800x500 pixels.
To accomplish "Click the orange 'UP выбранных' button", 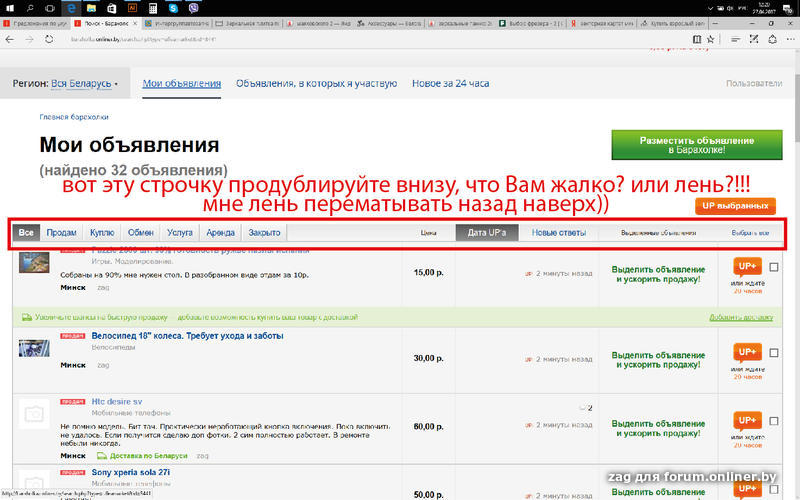I will [735, 206].
